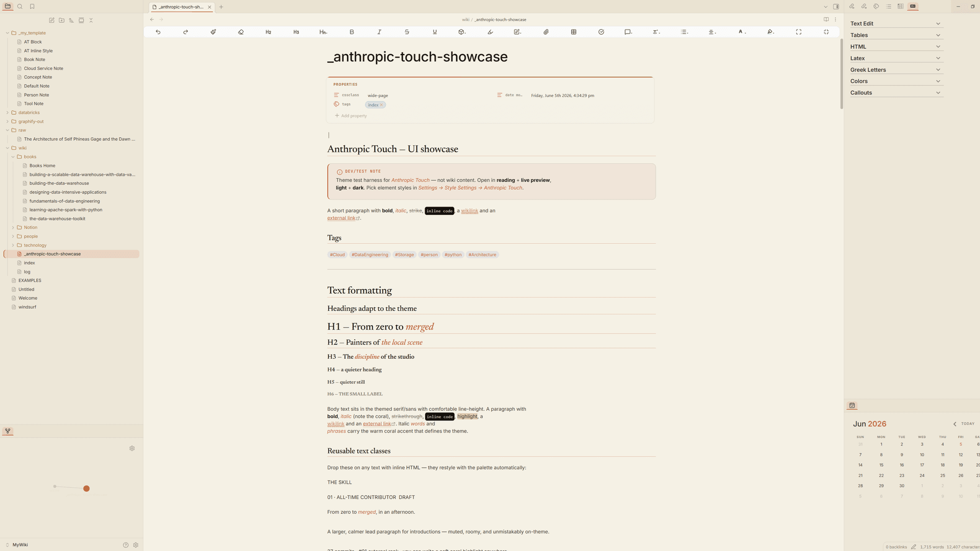The image size is (980, 551).
Task: Expand the Text Edit section
Action: 896,23
